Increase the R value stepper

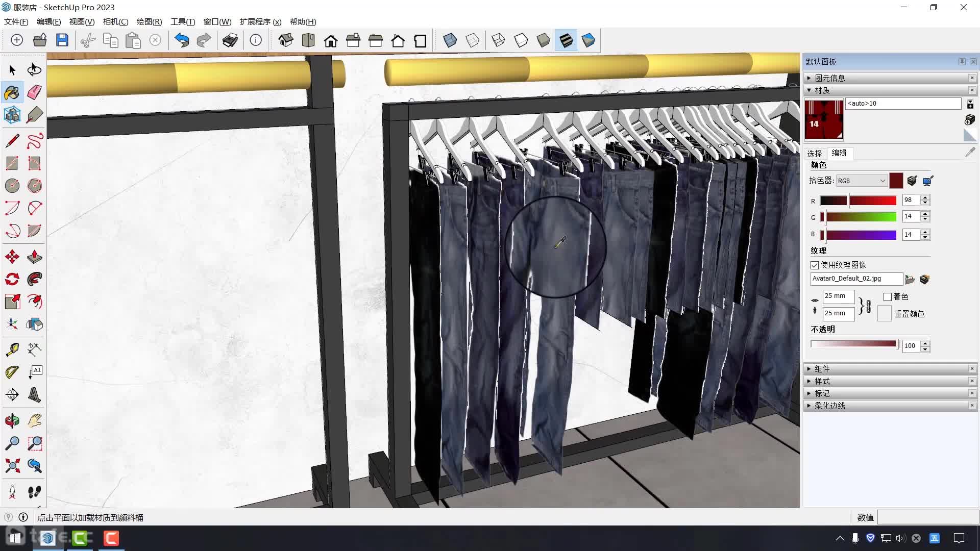pyautogui.click(x=925, y=197)
